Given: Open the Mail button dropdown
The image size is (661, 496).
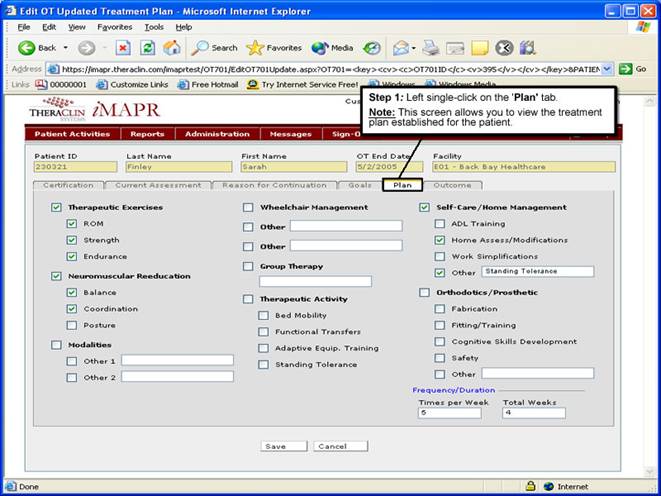Looking at the screenshot, I should 413,48.
